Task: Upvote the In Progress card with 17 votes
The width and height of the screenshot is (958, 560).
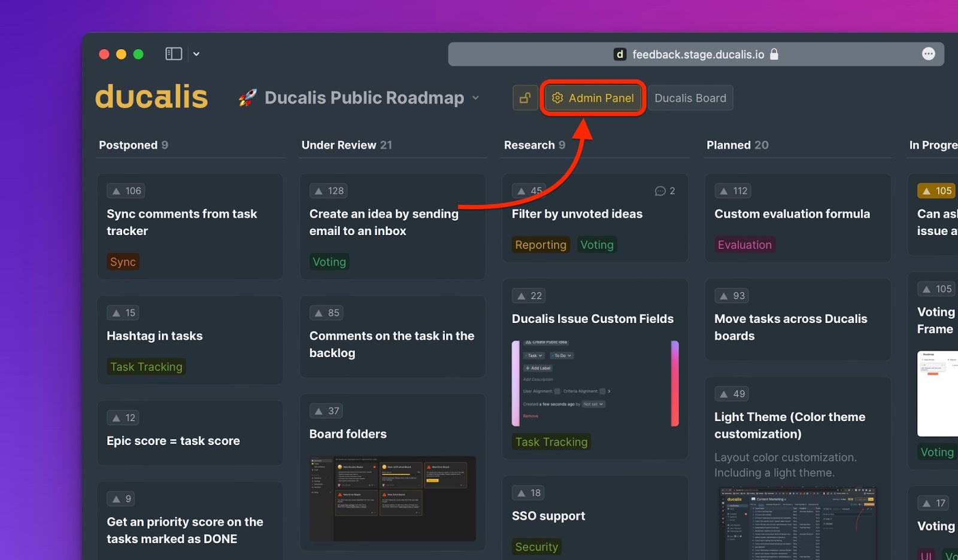Action: point(934,503)
